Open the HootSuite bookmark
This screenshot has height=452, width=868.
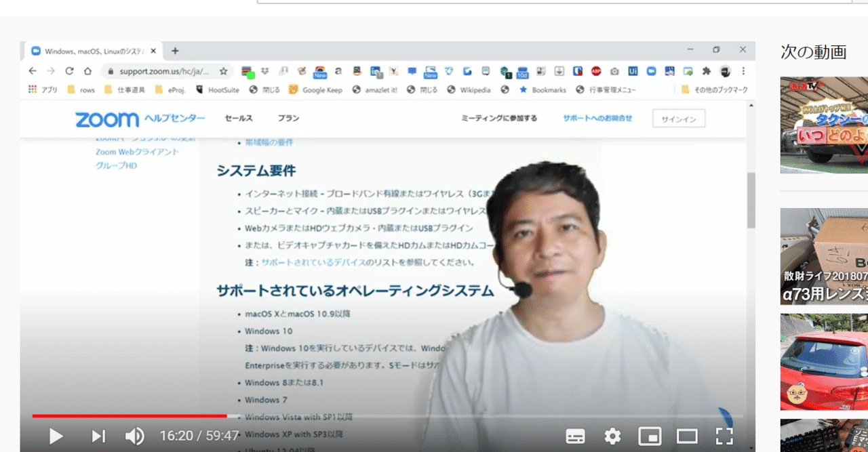pyautogui.click(x=218, y=89)
